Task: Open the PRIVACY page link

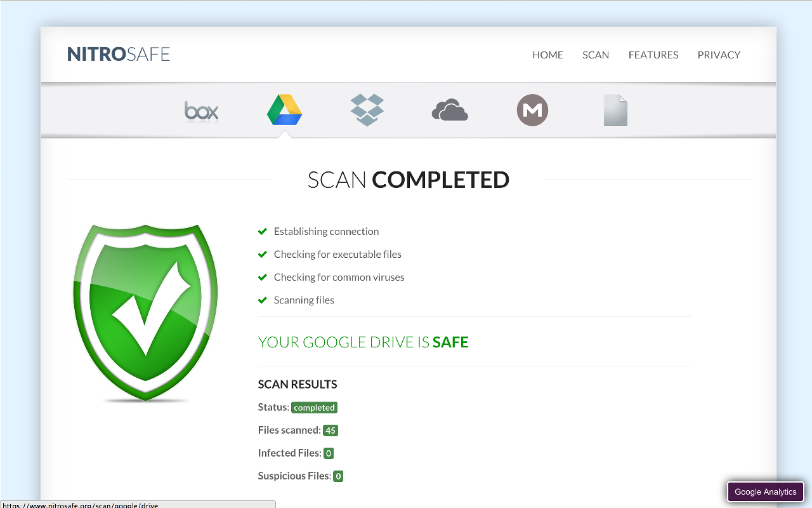Action: tap(719, 55)
